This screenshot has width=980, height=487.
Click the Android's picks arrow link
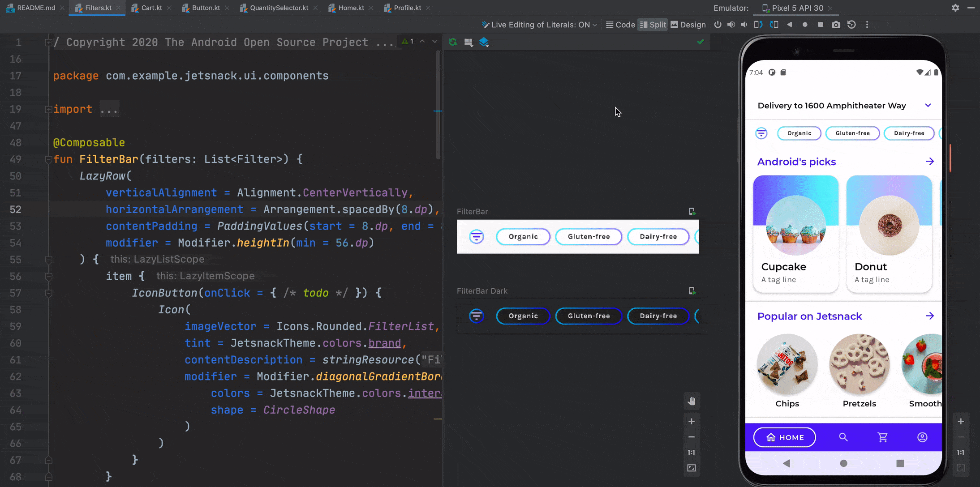click(x=931, y=161)
